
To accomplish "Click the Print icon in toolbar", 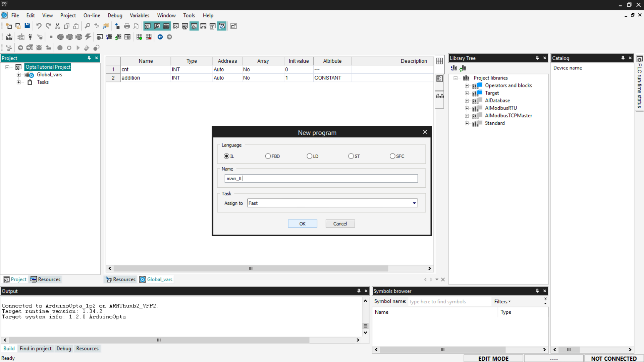I will (127, 26).
